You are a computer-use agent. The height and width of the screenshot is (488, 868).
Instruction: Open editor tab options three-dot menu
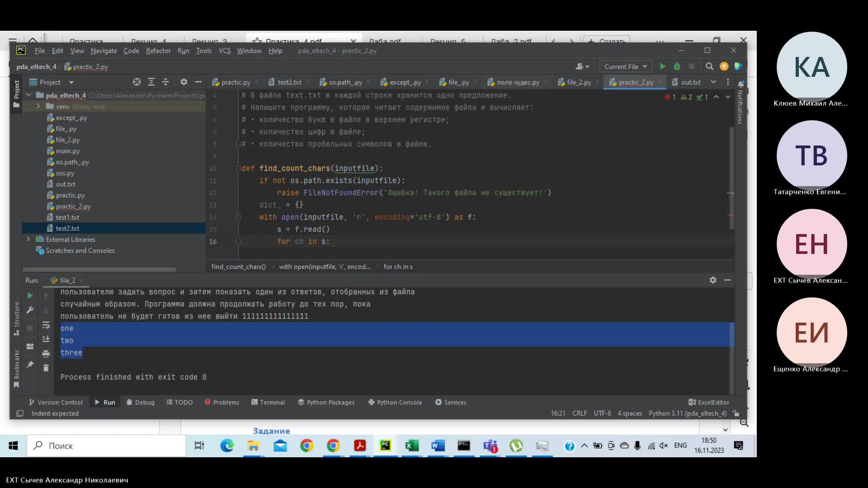point(728,82)
